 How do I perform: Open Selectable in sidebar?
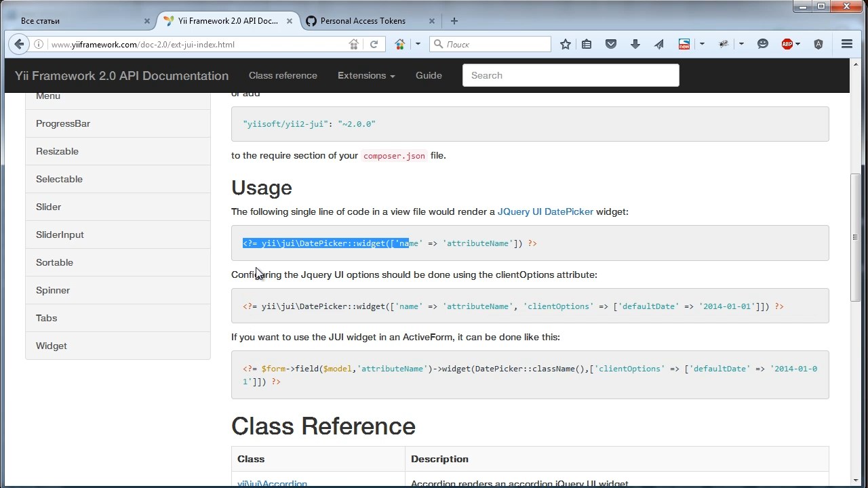pyautogui.click(x=118, y=179)
